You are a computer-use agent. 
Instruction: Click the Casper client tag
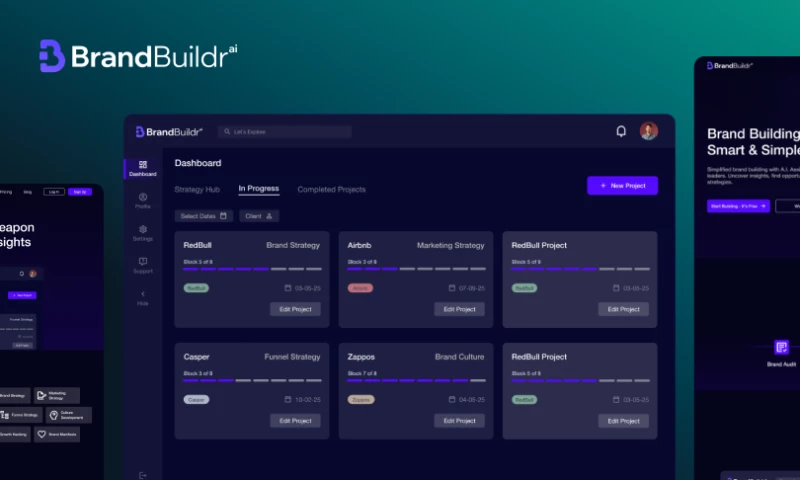point(196,400)
